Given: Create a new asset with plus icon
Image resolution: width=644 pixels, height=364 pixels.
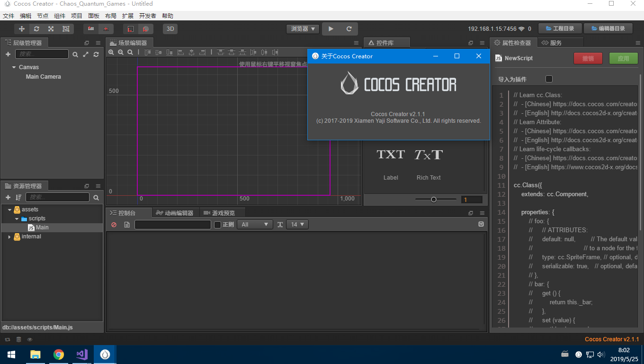Looking at the screenshot, I should (8, 198).
